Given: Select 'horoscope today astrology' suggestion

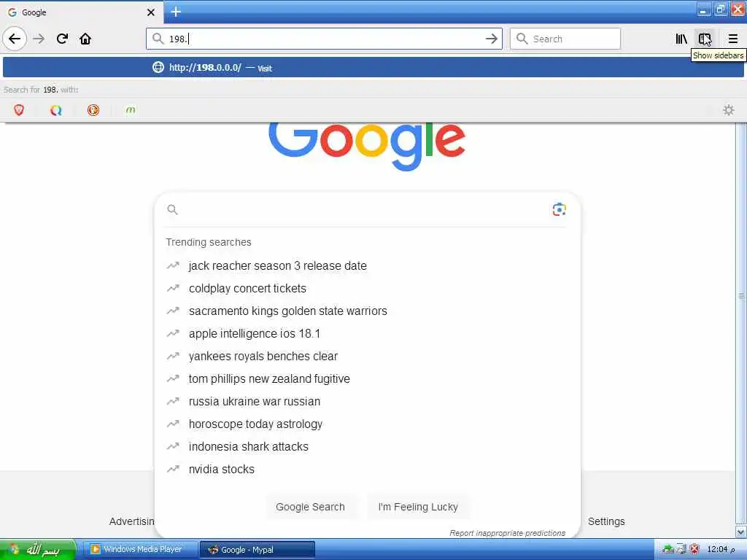Looking at the screenshot, I should pyautogui.click(x=255, y=424).
